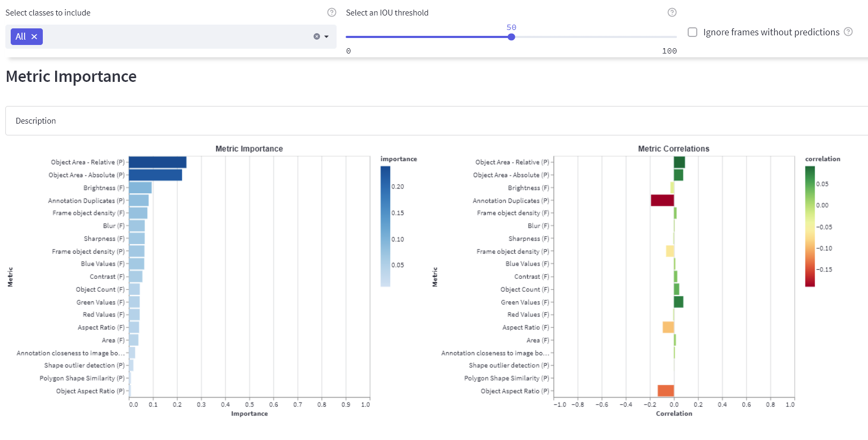Click the Sharpness (F) importance bar
The height and width of the screenshot is (440, 868).
pos(137,239)
